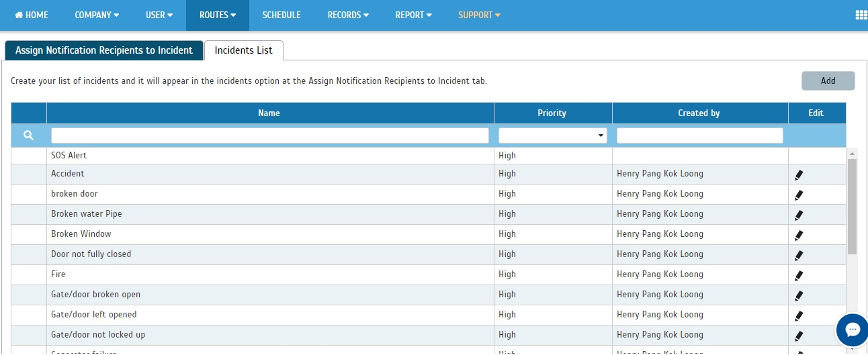Open the Priority filter dropdown
This screenshot has height=355, width=868.
[x=553, y=136]
